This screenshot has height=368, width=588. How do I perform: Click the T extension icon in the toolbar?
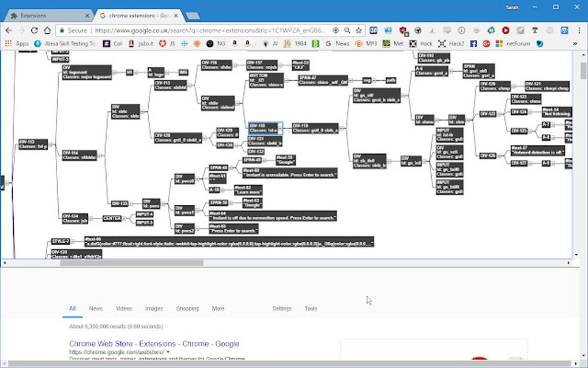point(534,29)
